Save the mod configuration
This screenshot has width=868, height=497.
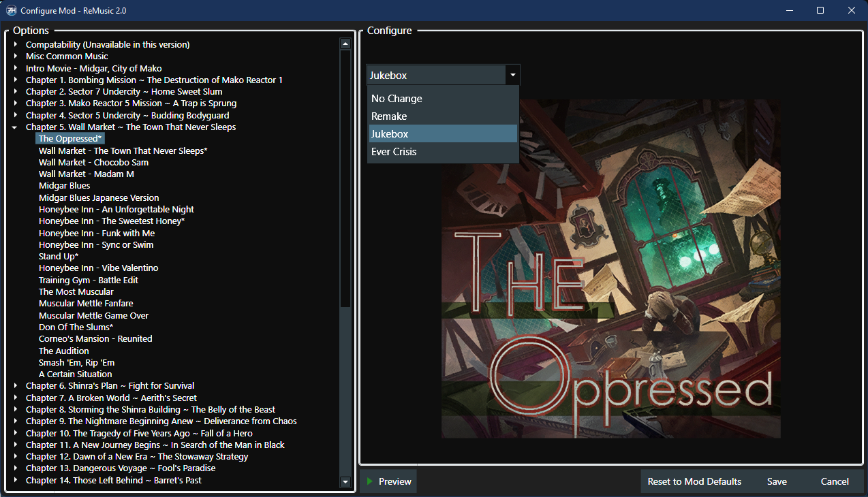tap(777, 481)
